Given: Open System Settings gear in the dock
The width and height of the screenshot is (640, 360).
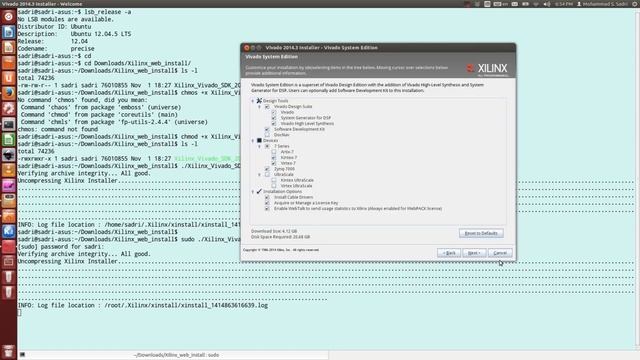Looking at the screenshot, I should [x=9, y=109].
